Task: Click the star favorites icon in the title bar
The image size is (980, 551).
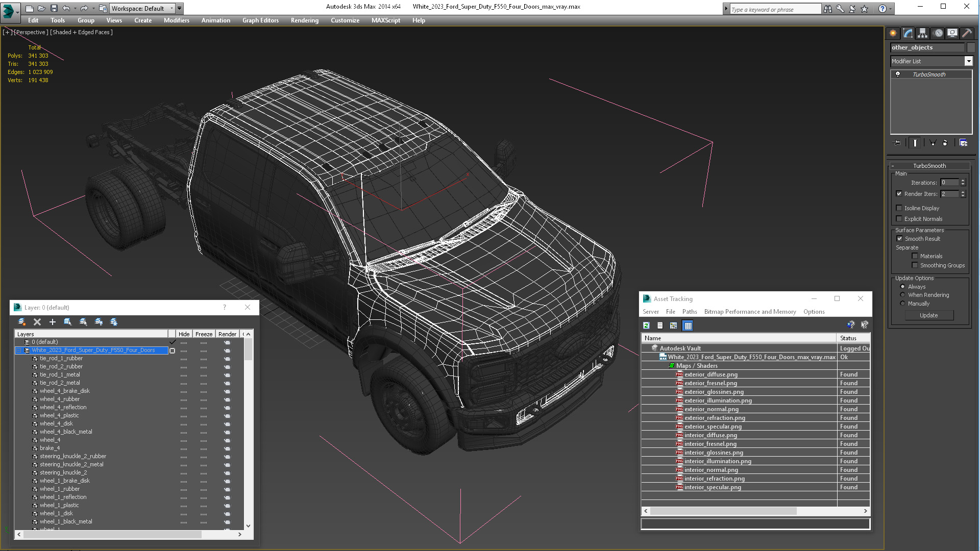Action: pyautogui.click(x=864, y=9)
